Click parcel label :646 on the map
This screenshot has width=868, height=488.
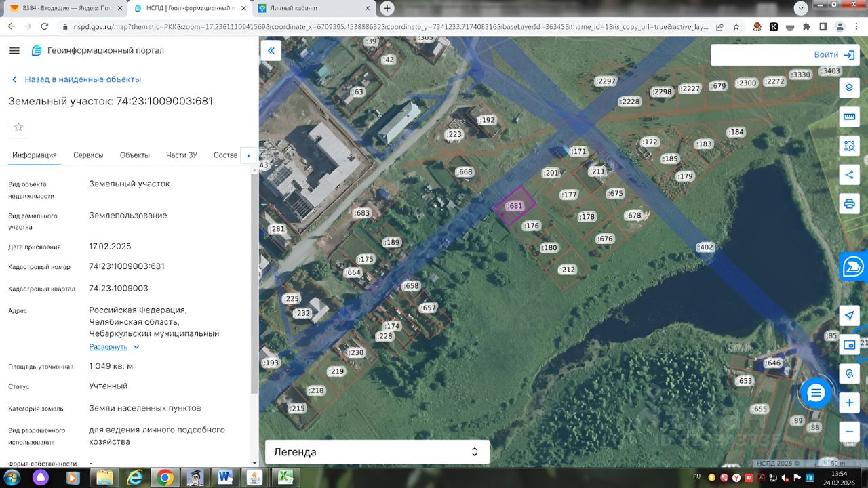pyautogui.click(x=772, y=363)
